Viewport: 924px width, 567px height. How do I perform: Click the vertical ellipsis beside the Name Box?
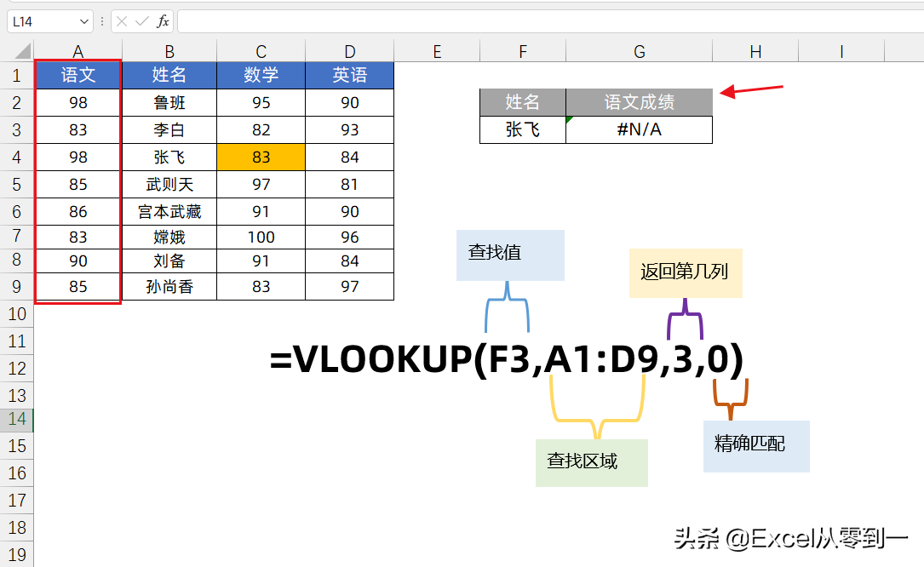[x=100, y=21]
